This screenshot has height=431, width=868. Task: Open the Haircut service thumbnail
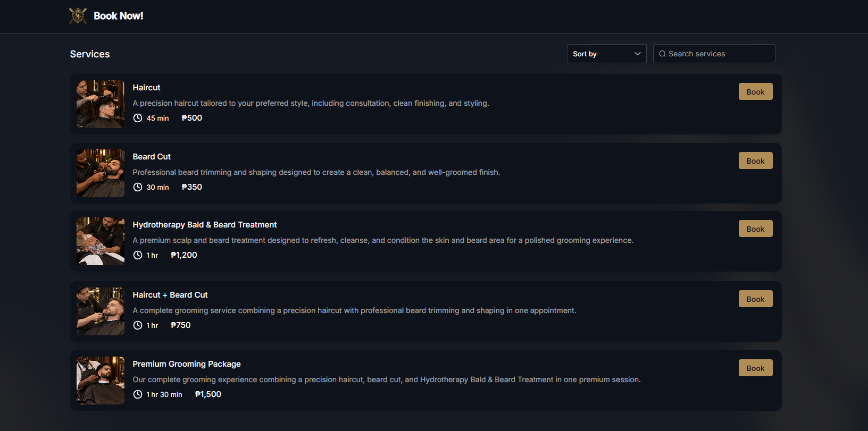tap(101, 104)
